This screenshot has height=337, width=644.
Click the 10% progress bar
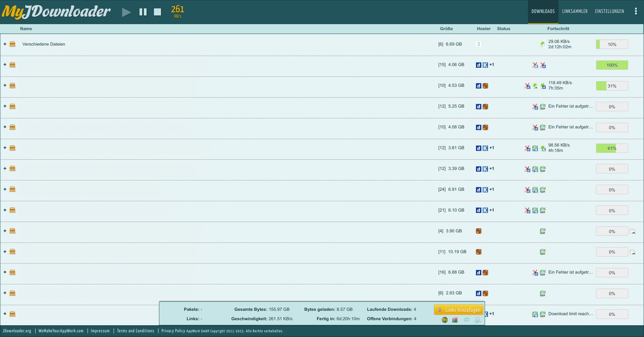tap(612, 44)
